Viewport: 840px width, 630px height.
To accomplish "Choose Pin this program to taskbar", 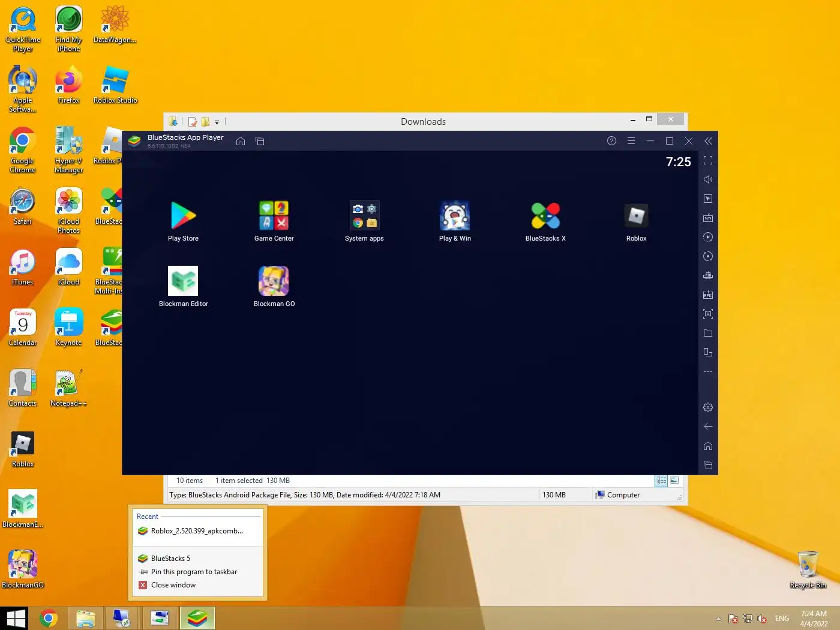I will [197, 572].
